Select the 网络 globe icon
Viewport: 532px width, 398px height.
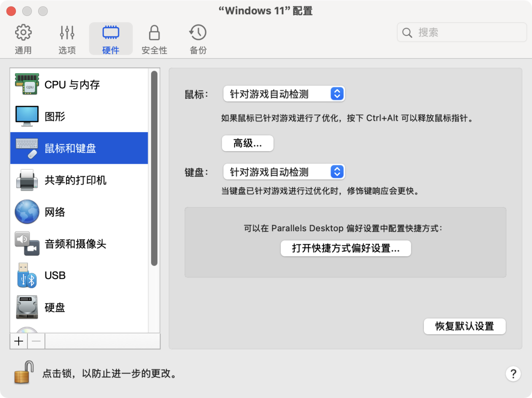[x=27, y=212]
